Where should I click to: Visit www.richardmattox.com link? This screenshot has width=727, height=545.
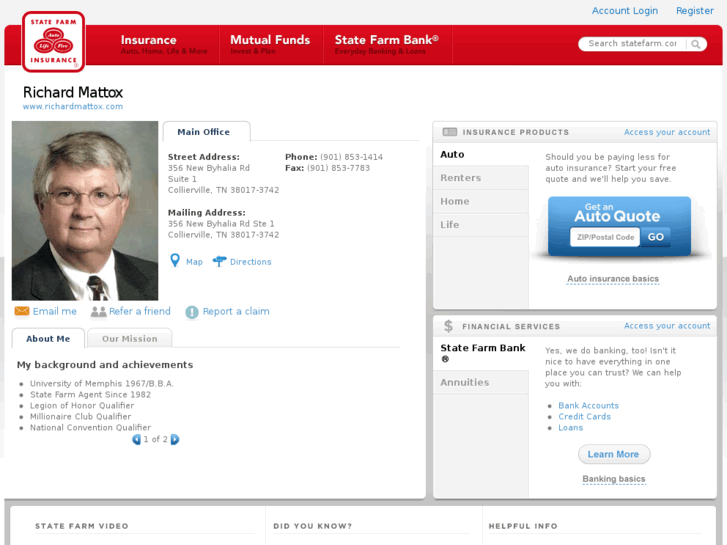coord(73,106)
